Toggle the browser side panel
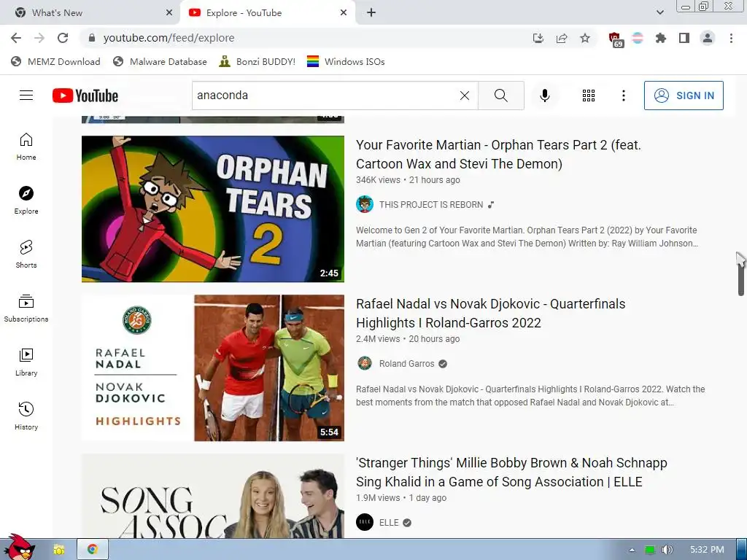This screenshot has width=747, height=560. [x=684, y=38]
